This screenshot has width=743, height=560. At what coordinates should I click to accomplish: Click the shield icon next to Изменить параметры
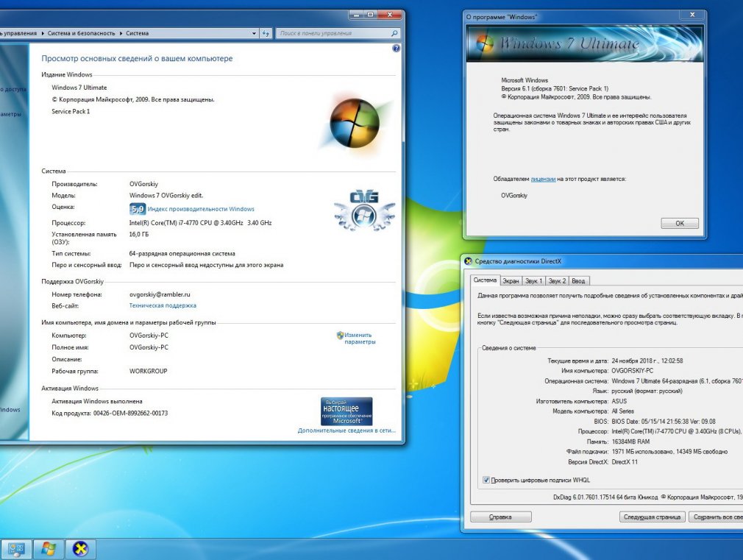point(340,336)
